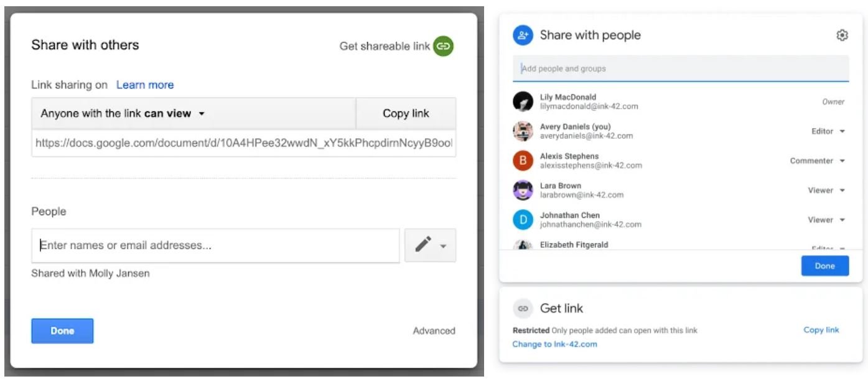Screen dimensions: 868x389
Task: Click Avery Daniels' profile picture
Action: point(523,131)
